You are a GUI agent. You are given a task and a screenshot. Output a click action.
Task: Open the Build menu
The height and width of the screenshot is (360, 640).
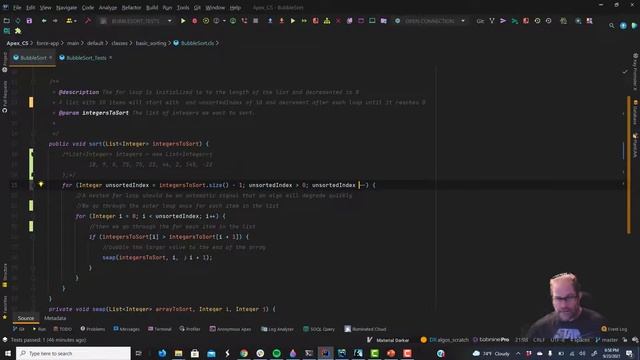(152, 8)
